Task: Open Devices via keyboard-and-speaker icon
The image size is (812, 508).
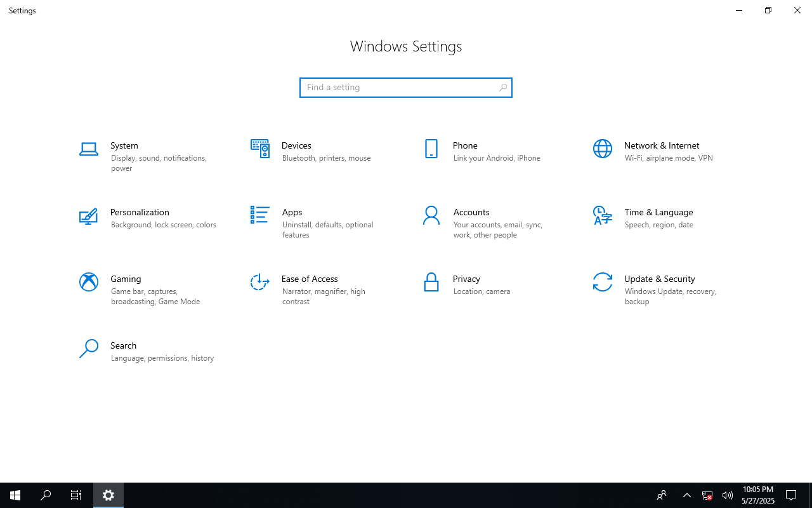Action: pos(260,149)
